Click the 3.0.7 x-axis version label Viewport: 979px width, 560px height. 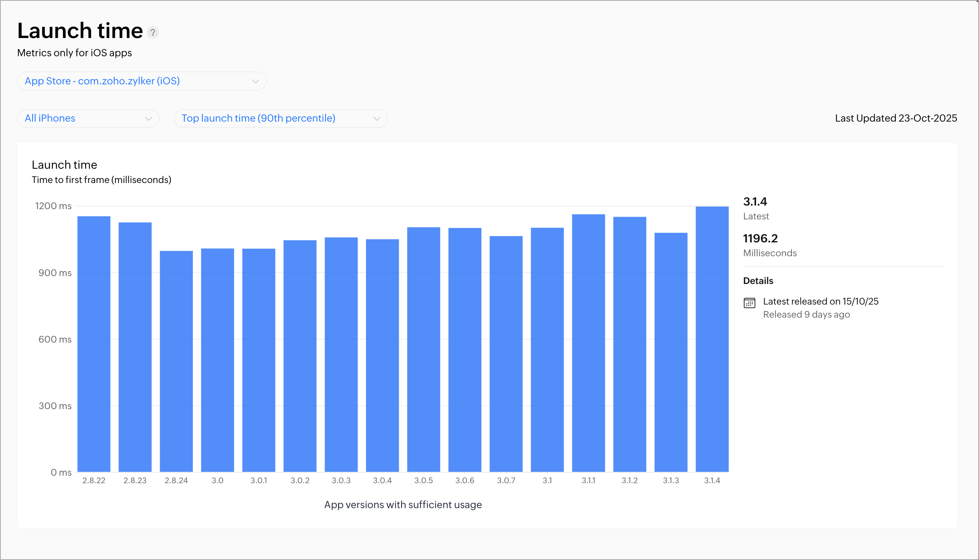click(506, 480)
